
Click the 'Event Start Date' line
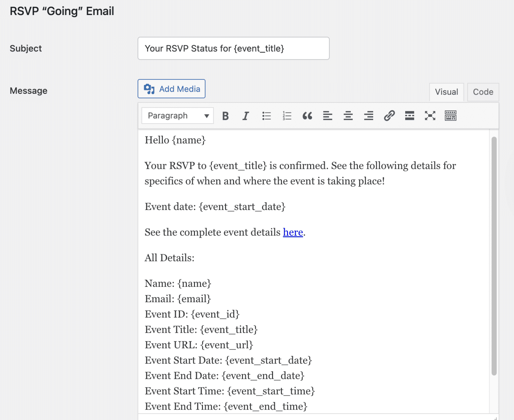(x=228, y=360)
